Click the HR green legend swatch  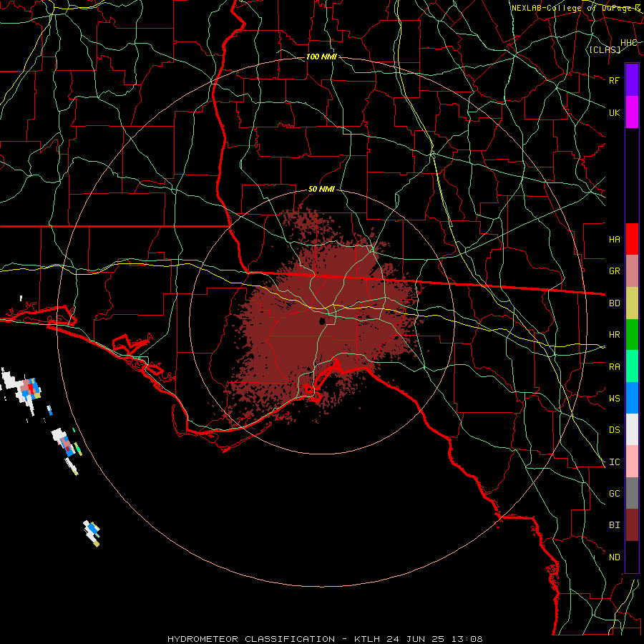(632, 334)
